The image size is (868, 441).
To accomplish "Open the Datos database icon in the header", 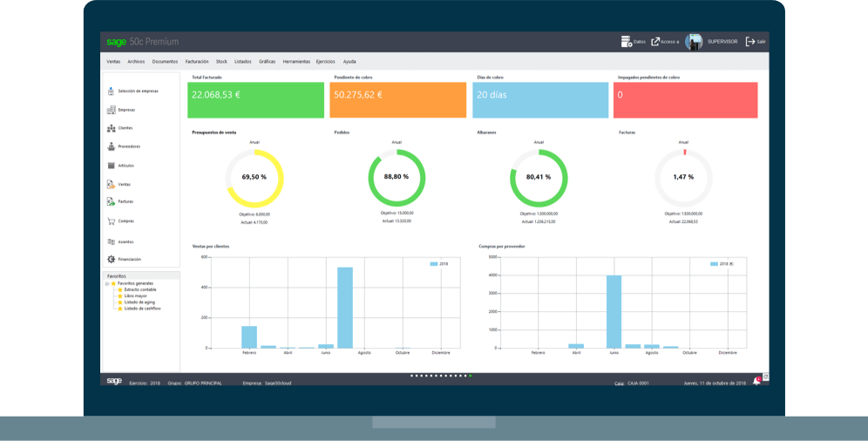I will tap(626, 41).
